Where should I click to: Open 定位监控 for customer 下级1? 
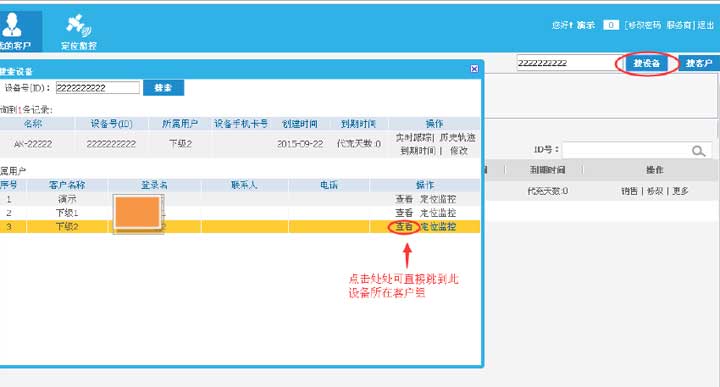[x=438, y=213]
